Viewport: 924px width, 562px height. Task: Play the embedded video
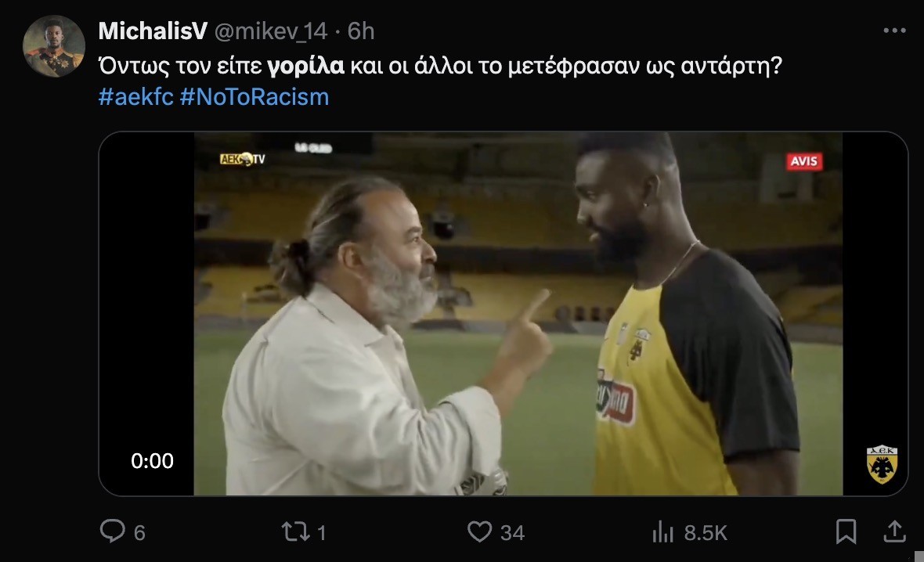pos(504,313)
